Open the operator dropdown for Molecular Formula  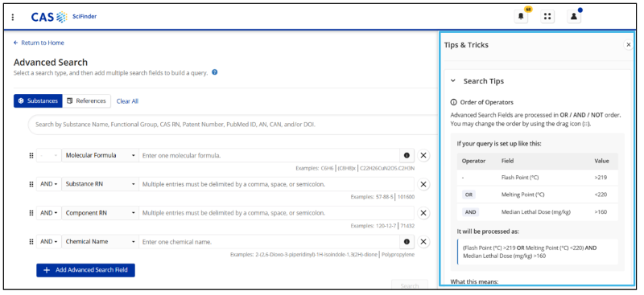point(48,155)
